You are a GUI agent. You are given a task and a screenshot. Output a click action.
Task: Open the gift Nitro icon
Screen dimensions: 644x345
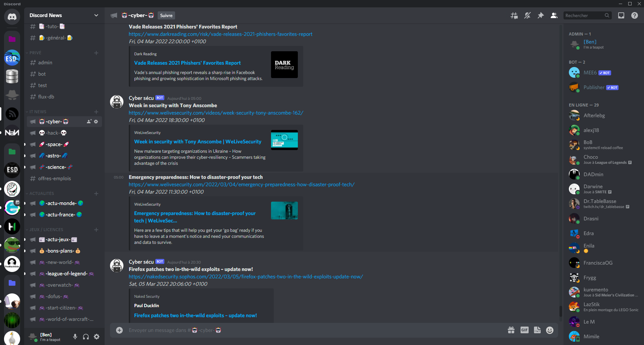511,330
